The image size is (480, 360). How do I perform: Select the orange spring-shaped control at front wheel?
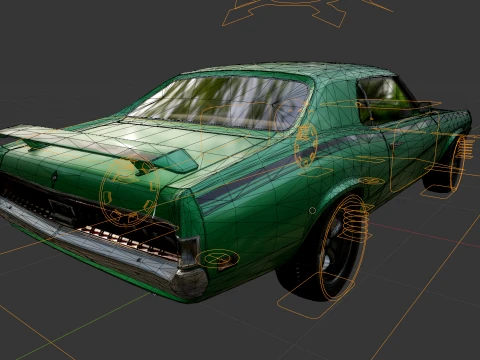465,147
